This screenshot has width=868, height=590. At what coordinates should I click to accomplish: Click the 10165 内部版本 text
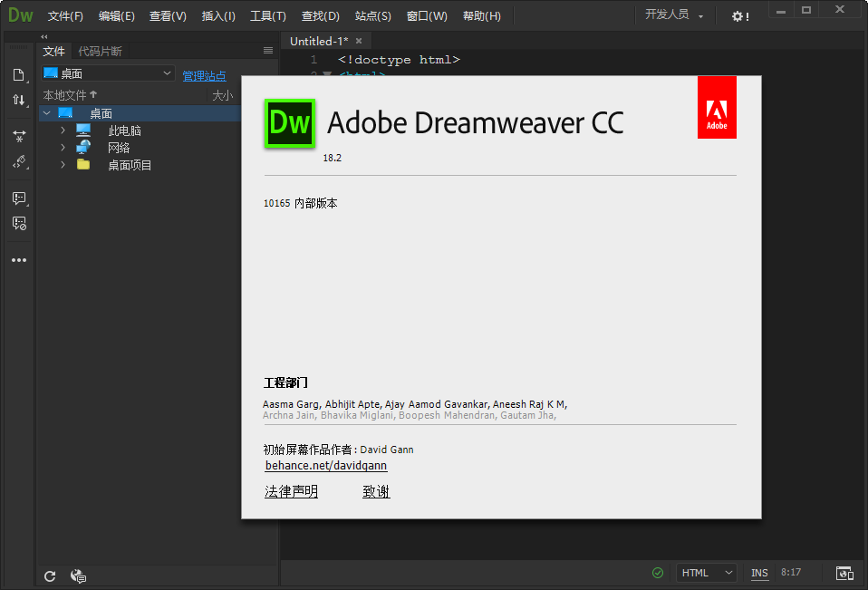coord(301,203)
